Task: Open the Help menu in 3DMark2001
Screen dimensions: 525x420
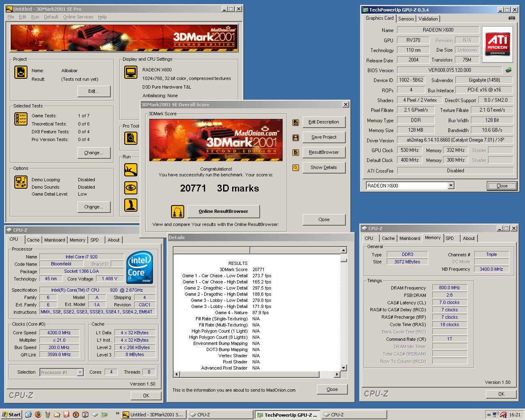Action: (x=102, y=17)
